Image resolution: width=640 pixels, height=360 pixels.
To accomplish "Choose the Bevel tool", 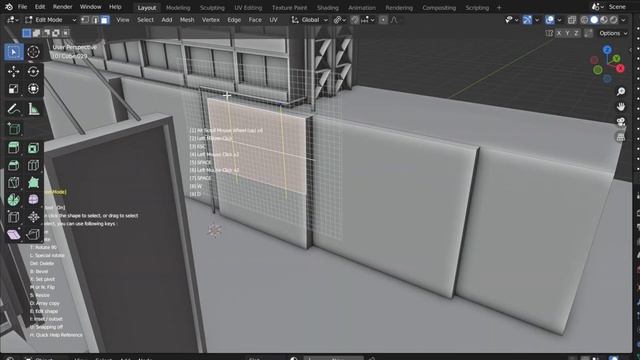I will 14,165.
